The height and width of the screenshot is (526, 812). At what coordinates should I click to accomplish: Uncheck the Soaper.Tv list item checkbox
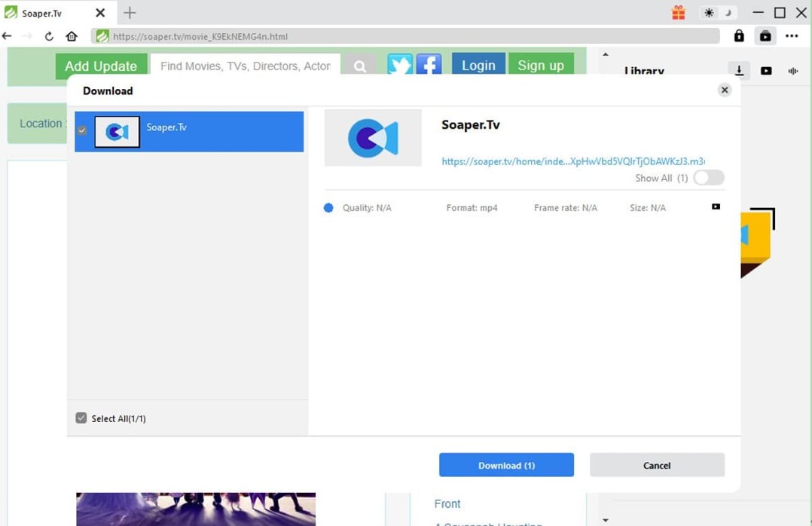(x=82, y=131)
